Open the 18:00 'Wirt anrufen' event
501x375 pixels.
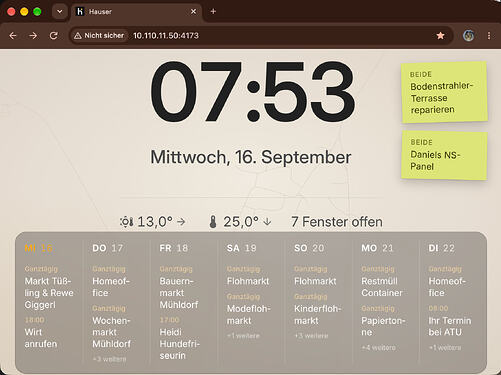41,333
